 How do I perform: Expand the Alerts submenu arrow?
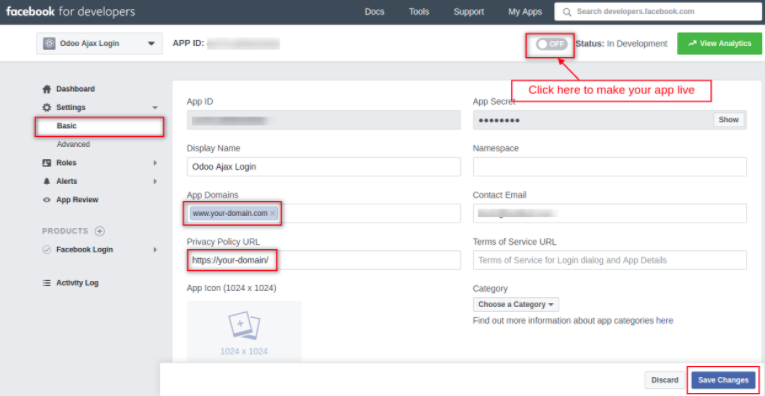click(x=155, y=181)
